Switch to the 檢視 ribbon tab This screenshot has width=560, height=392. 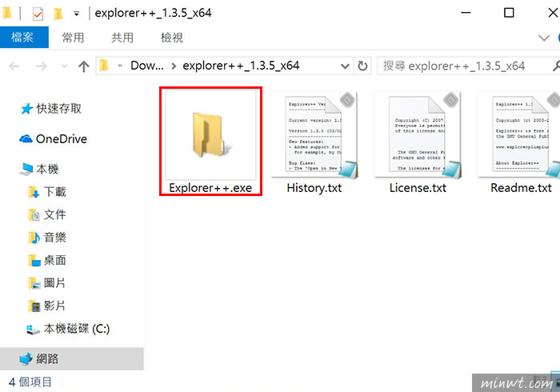pos(172,37)
